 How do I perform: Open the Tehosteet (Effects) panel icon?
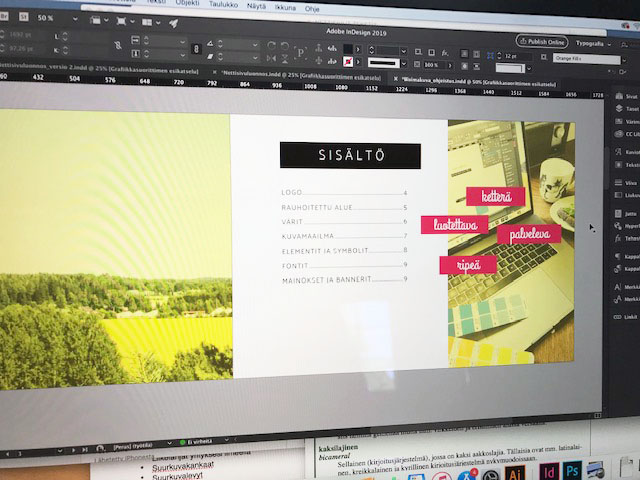(618, 238)
